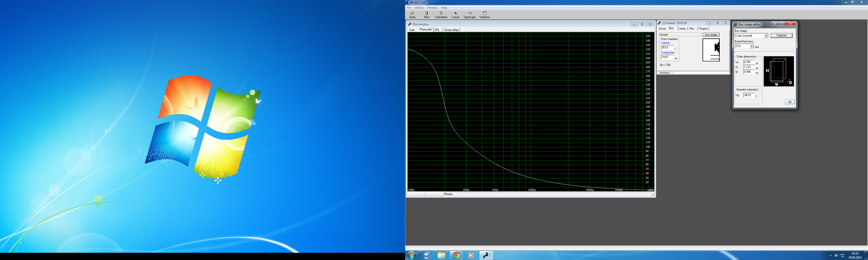Open the Windows Start menu

click(x=411, y=255)
